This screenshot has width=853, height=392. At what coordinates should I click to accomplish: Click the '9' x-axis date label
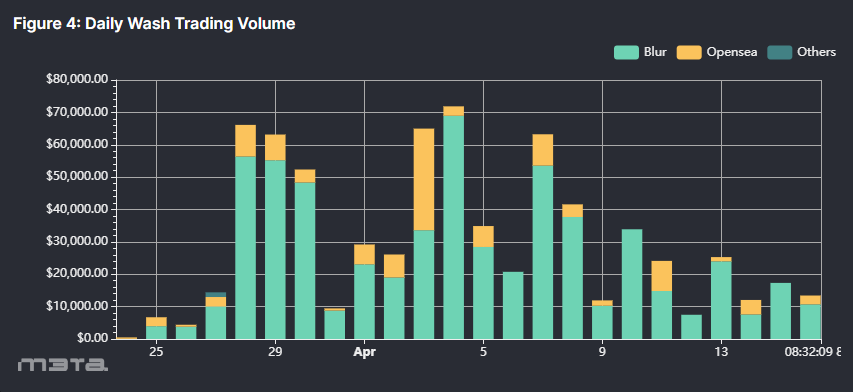click(602, 352)
